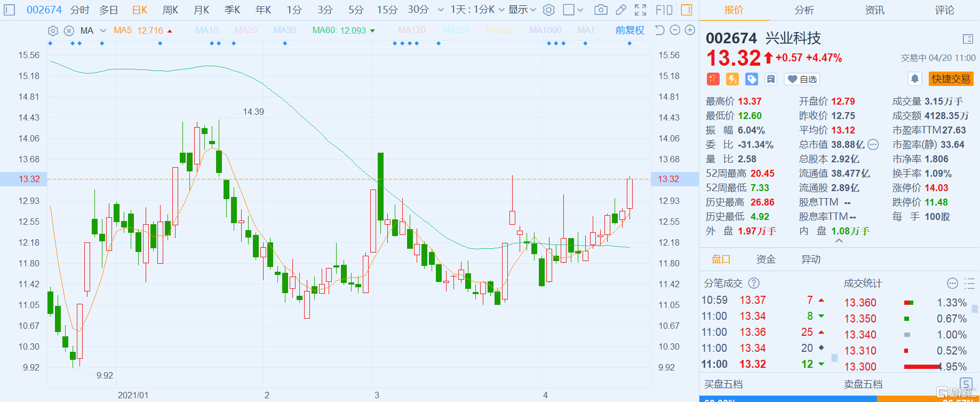Switch to 分析 tab

click(804, 10)
